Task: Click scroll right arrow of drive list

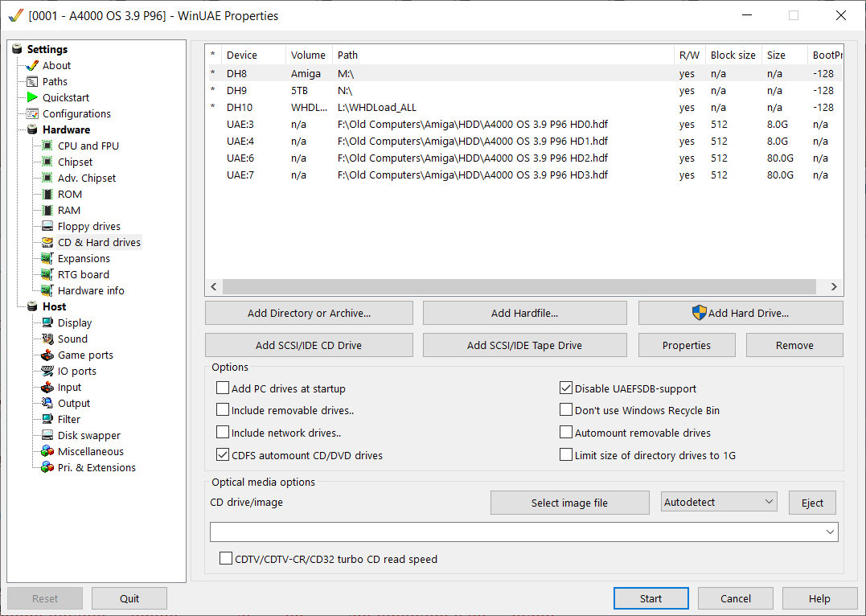Action: 833,286
